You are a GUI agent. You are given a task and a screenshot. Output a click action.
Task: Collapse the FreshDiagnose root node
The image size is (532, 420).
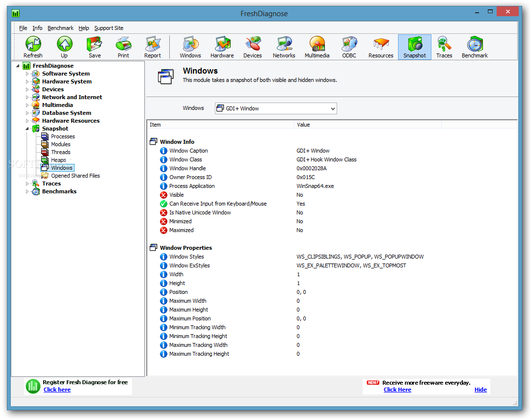[x=18, y=66]
